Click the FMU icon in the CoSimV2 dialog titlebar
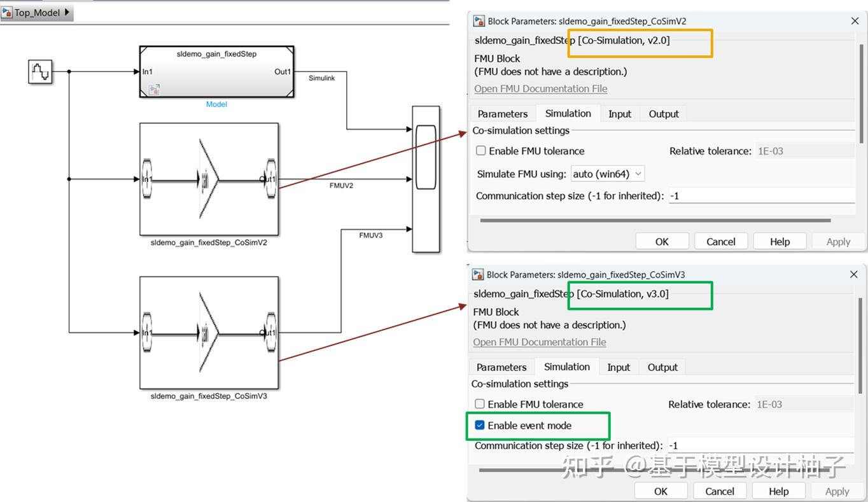 click(478, 20)
